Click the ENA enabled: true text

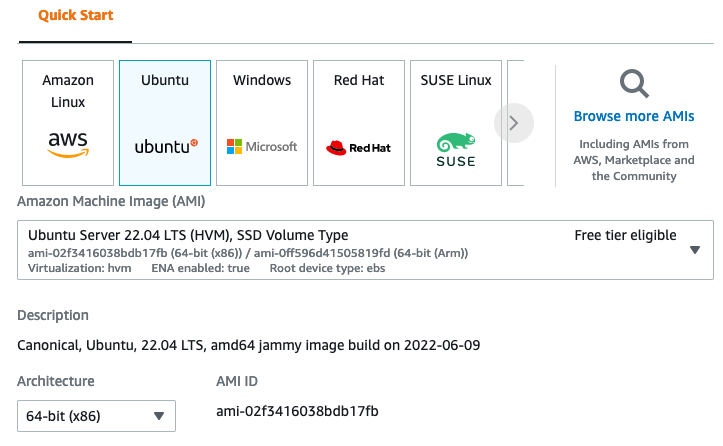pyautogui.click(x=201, y=268)
